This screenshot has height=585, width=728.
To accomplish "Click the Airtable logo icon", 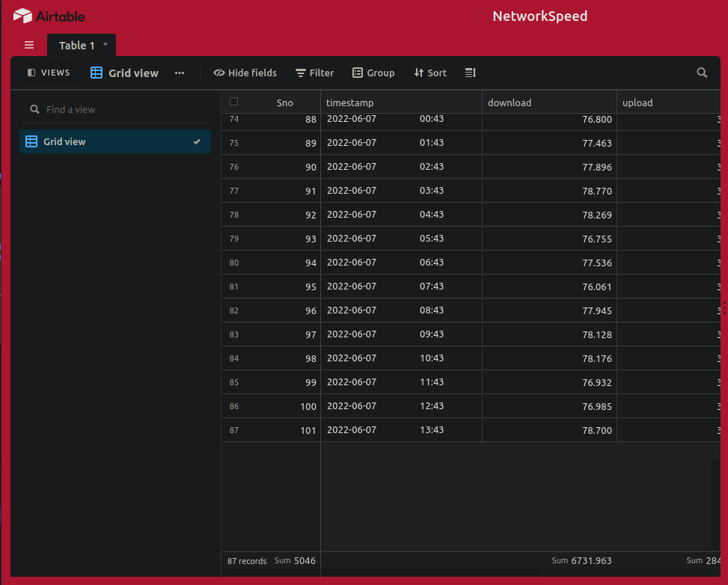I will pos(22,16).
